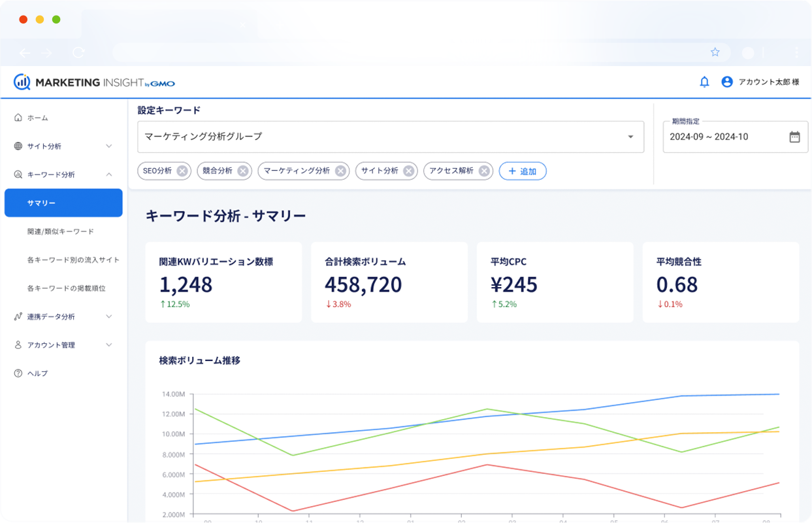Go to 各キーワードの掲載順位 page
The image size is (812, 523).
[67, 288]
